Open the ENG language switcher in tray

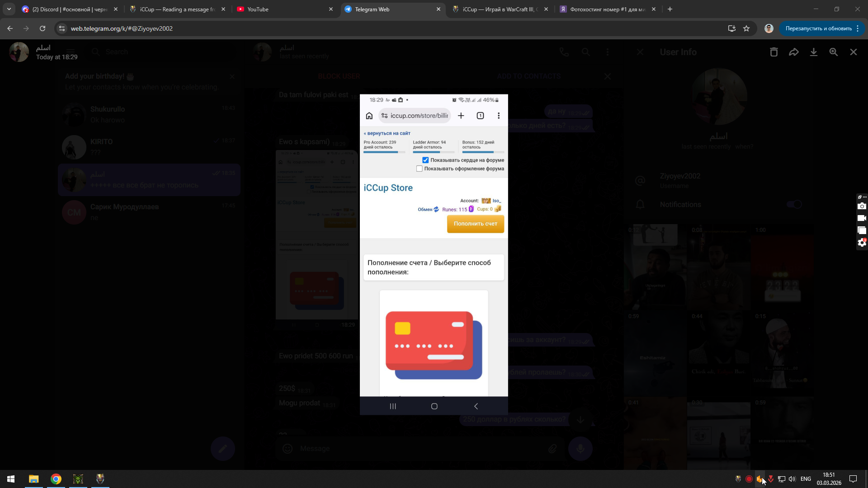[806, 479]
